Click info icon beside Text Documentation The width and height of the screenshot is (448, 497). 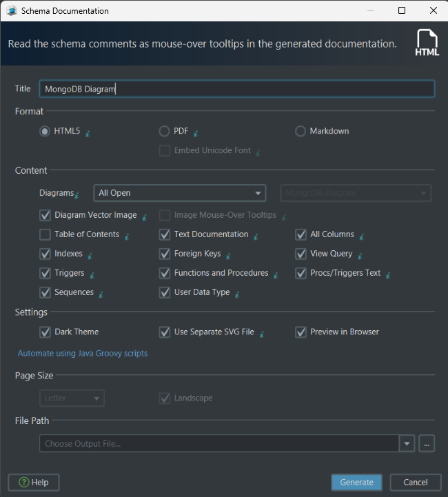point(256,236)
